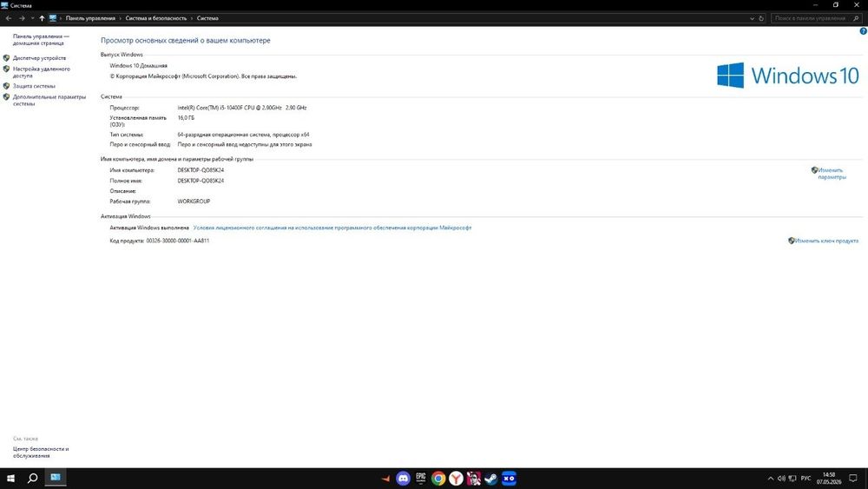
Task: Open Google Chrome from the taskbar
Action: click(438, 479)
